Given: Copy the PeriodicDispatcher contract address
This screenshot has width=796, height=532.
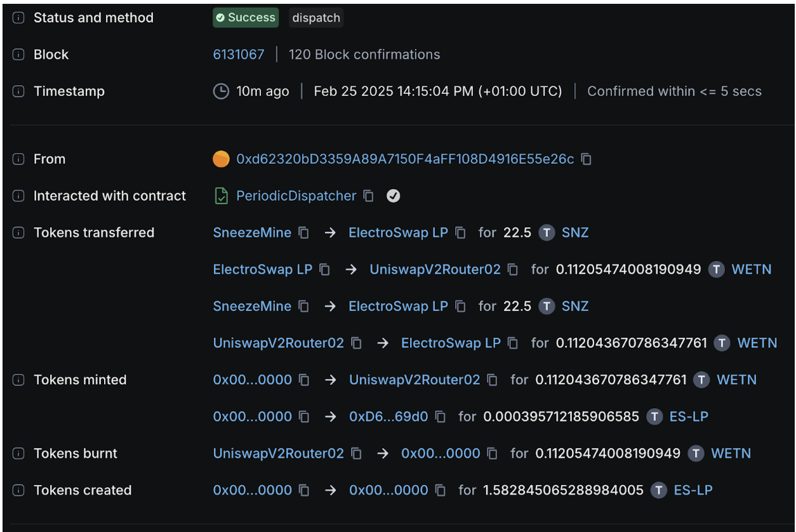Looking at the screenshot, I should pyautogui.click(x=368, y=196).
